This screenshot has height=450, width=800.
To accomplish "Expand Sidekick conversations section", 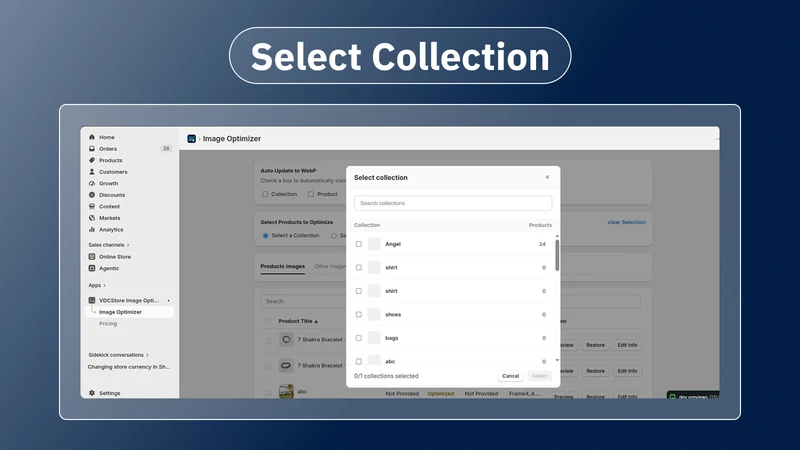I will (118, 355).
